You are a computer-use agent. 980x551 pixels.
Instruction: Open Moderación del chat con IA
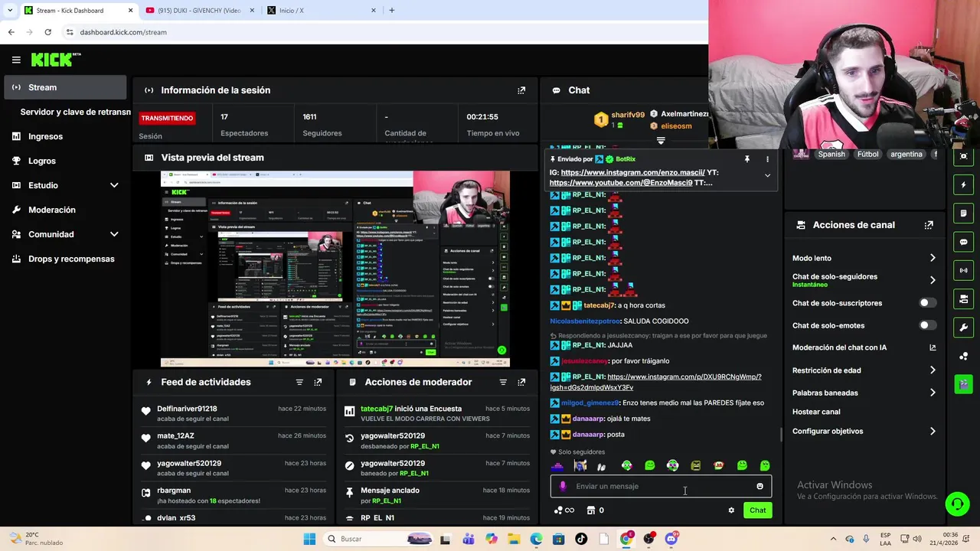(x=864, y=347)
